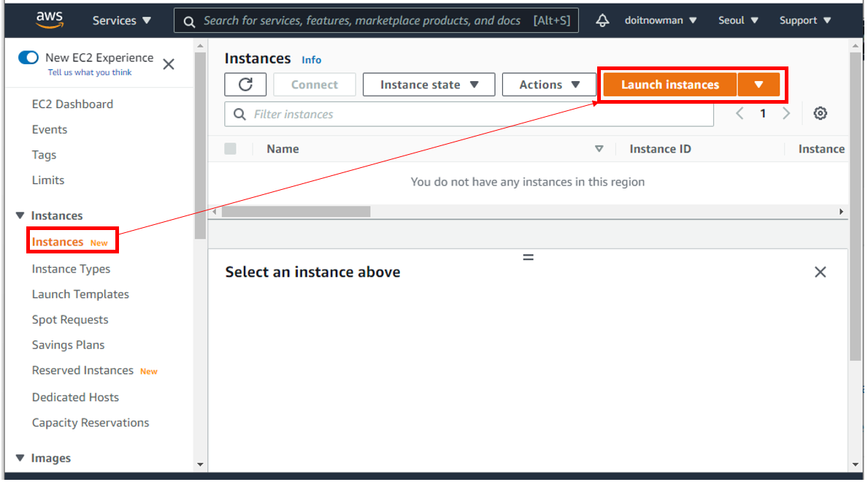Screen dimensions: 868x482
Task: Toggle New EC2 Experience switch
Action: [28, 57]
